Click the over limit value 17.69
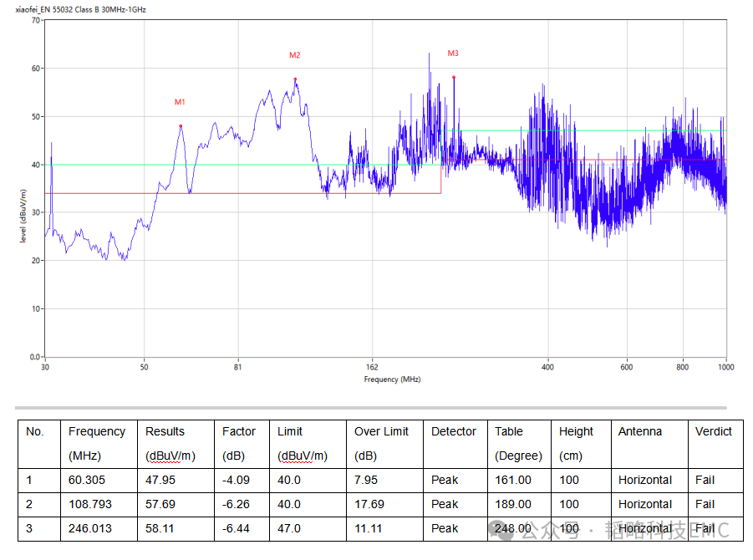The width and height of the screenshot is (753, 560). click(x=369, y=504)
